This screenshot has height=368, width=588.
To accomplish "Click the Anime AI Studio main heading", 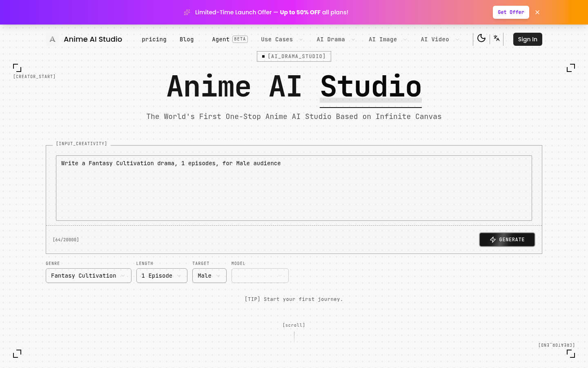I will point(294,86).
